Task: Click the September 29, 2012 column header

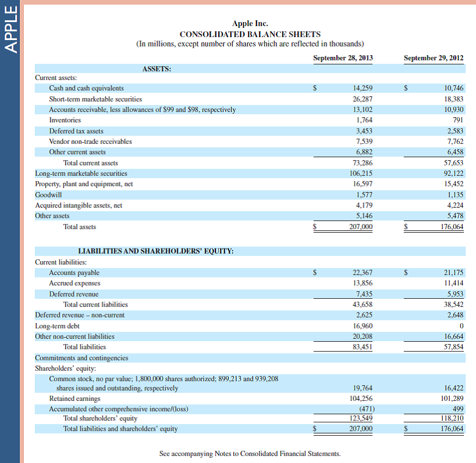Action: tap(433, 58)
